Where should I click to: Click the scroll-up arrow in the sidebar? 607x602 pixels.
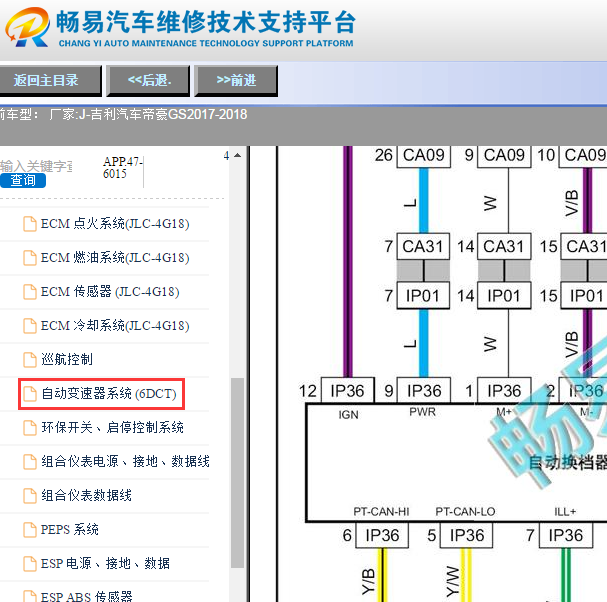pyautogui.click(x=238, y=156)
